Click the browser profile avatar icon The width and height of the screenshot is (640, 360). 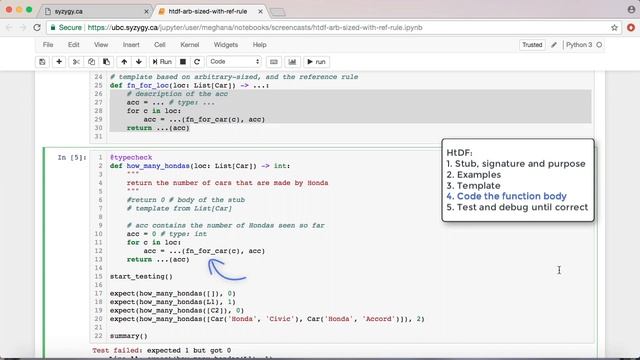click(631, 9)
